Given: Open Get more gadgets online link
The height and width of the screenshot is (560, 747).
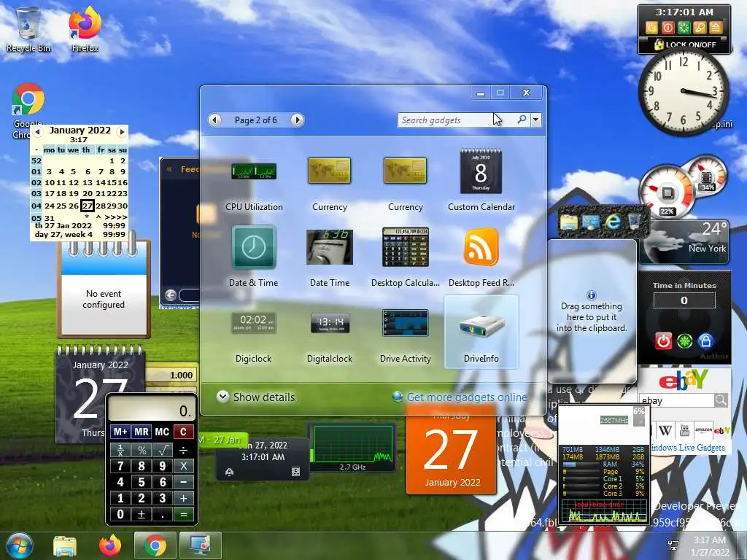Looking at the screenshot, I should [x=467, y=397].
